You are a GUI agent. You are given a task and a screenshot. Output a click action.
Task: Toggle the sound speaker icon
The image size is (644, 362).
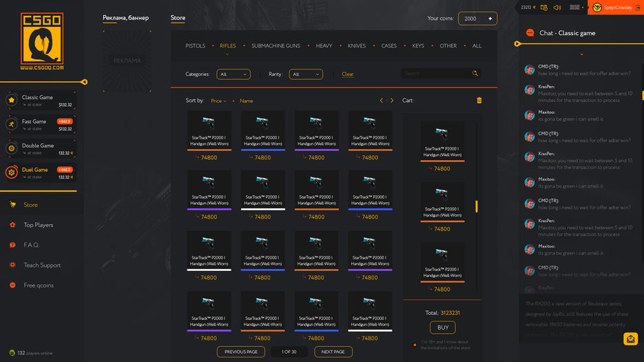(x=557, y=8)
